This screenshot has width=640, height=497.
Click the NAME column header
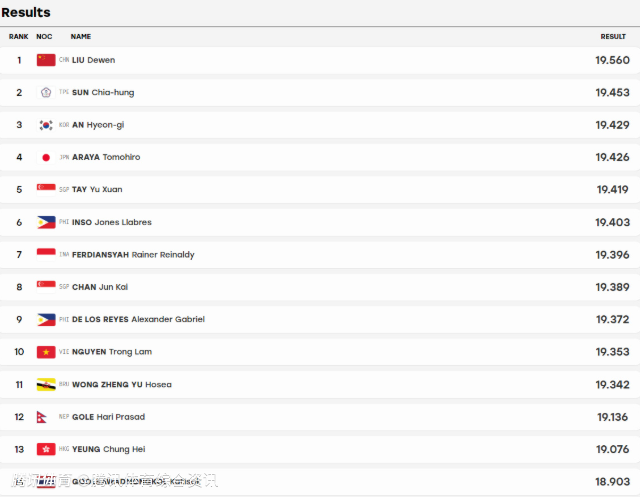tap(81, 37)
